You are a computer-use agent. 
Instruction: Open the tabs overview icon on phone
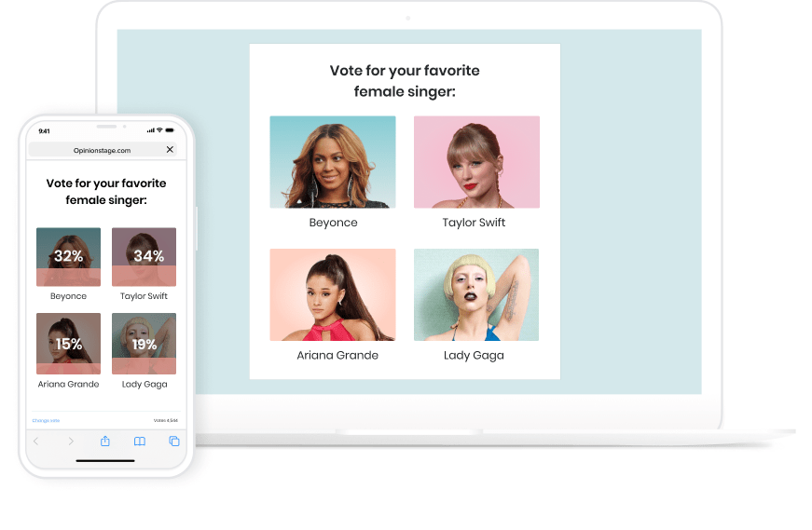[x=173, y=442]
